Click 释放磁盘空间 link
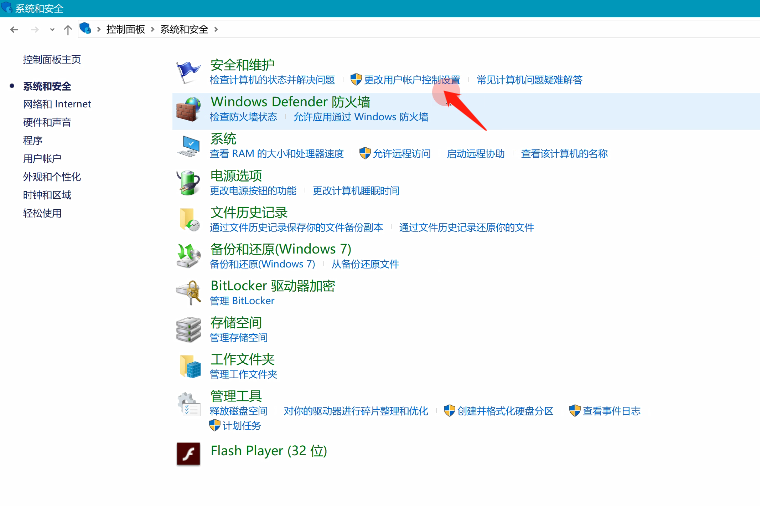Screen dimensions: 760x506 pos(238,411)
